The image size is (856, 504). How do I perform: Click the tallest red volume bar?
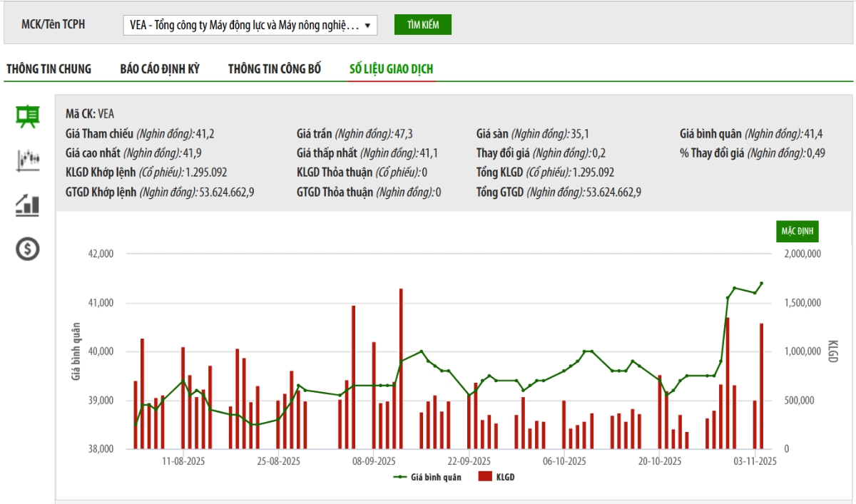click(401, 367)
